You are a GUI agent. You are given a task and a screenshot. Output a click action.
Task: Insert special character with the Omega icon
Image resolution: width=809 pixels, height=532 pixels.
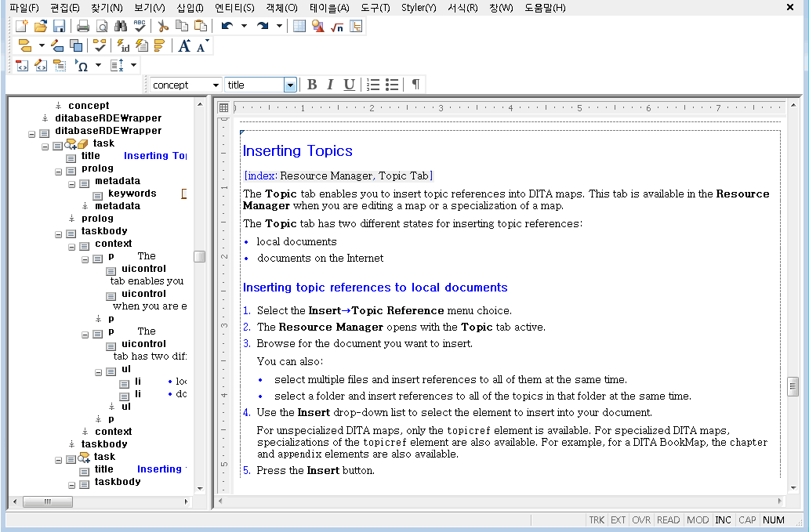[82, 66]
